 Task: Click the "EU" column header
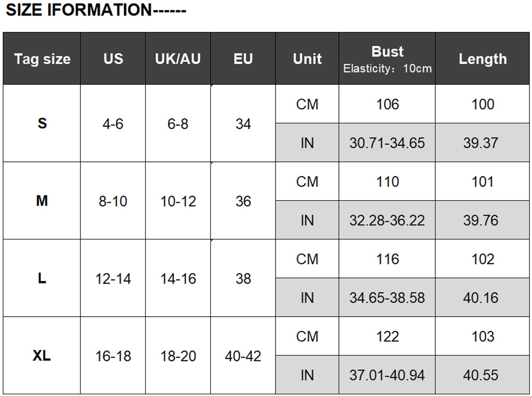coord(243,59)
